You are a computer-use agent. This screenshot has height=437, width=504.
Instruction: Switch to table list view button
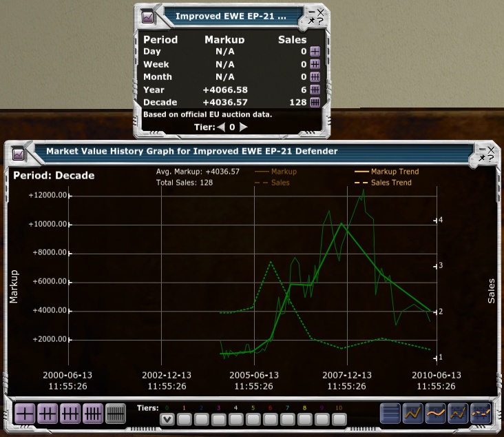390,413
